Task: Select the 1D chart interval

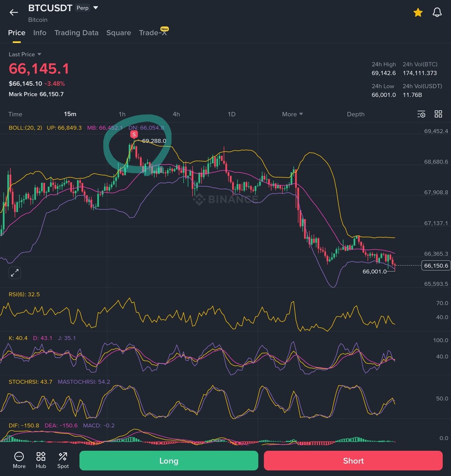Action: click(x=231, y=114)
